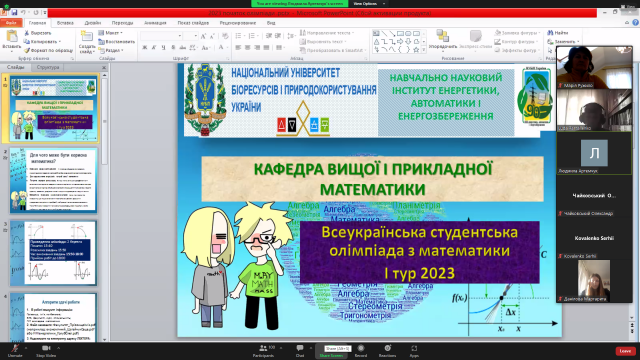Image resolution: width=640 pixels, height=360 pixels.
Task: Switch to the Вставка ribbon tab
Action: pyautogui.click(x=65, y=23)
